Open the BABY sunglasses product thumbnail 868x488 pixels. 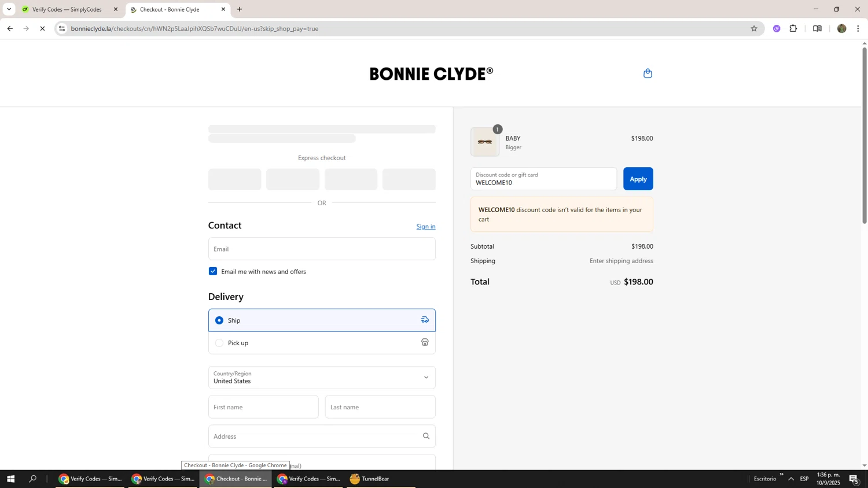point(485,142)
